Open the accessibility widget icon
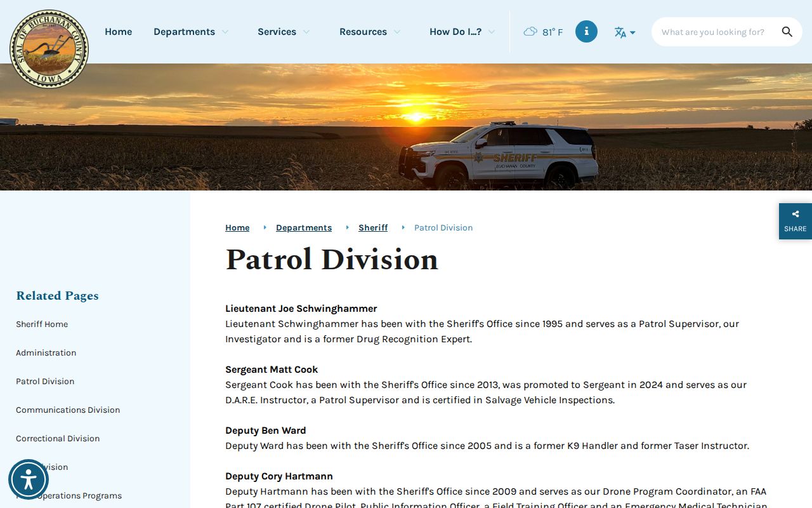 pos(29,479)
